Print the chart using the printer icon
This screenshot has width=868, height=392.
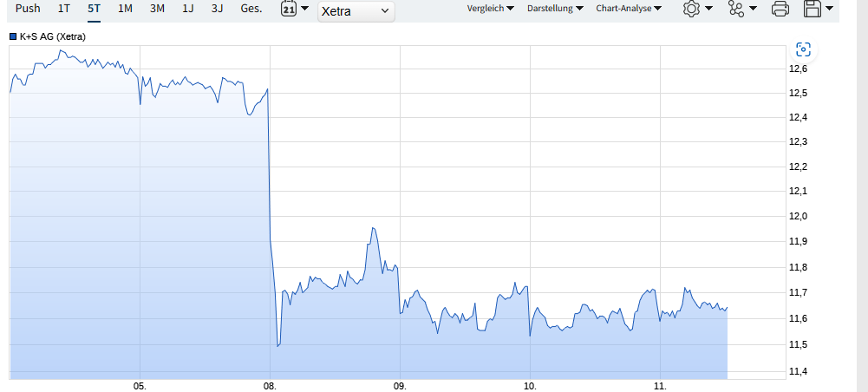(x=780, y=9)
